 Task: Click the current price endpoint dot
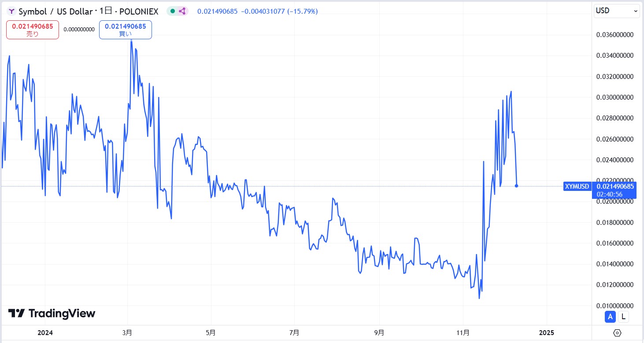click(516, 186)
